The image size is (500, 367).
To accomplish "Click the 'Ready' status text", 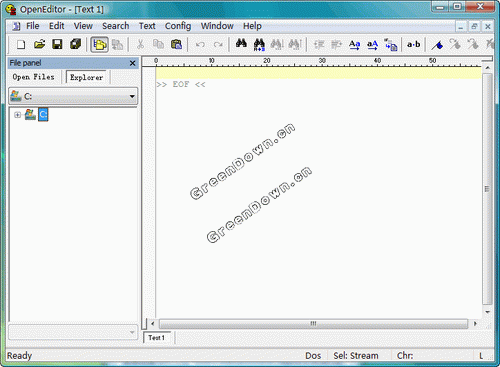I will pos(19,356).
